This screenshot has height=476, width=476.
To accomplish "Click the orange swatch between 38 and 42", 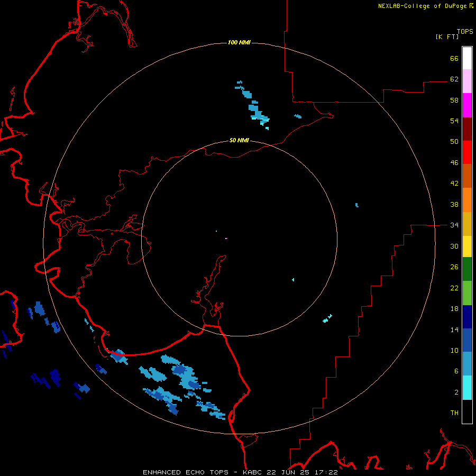I will pyautogui.click(x=467, y=200).
